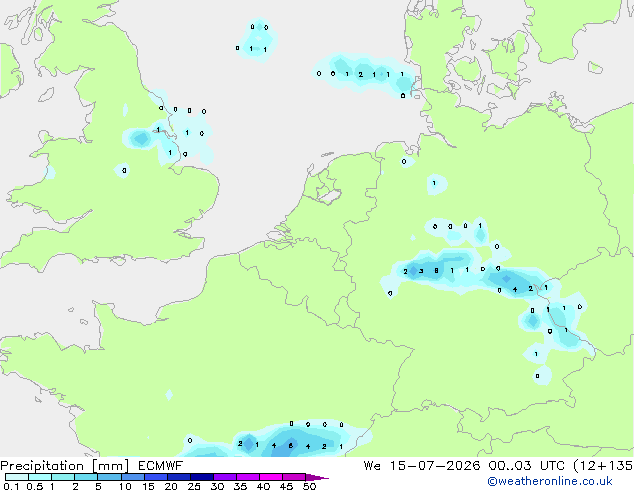Click the 'ECMWF' model label
The image size is (634, 490).
161,466
